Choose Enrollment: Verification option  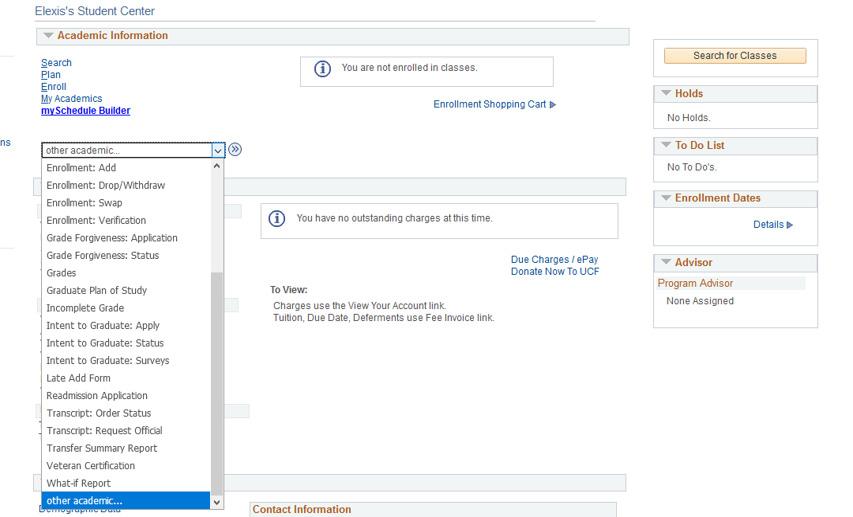[126, 220]
